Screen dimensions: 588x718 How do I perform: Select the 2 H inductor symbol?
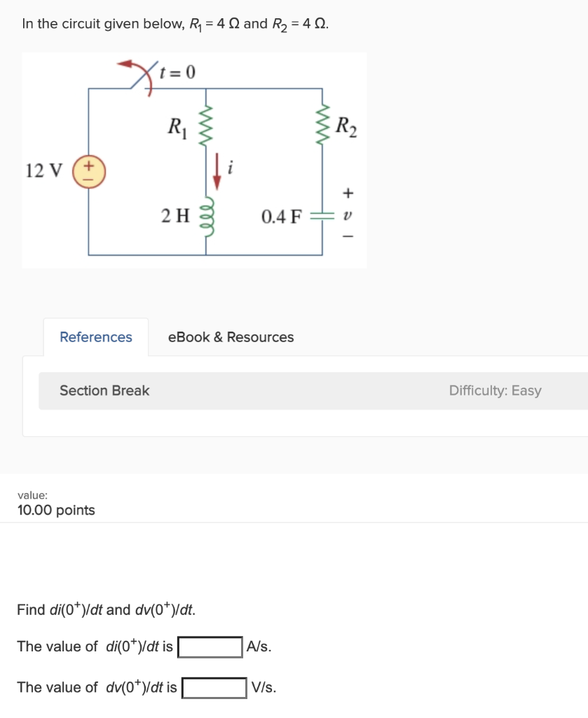click(x=207, y=217)
